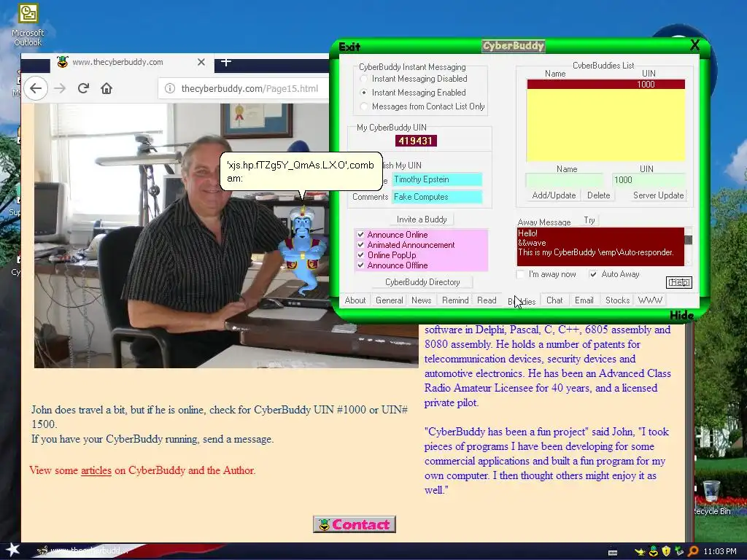747x560 pixels.
Task: View site info icon in address bar
Action: 169,88
